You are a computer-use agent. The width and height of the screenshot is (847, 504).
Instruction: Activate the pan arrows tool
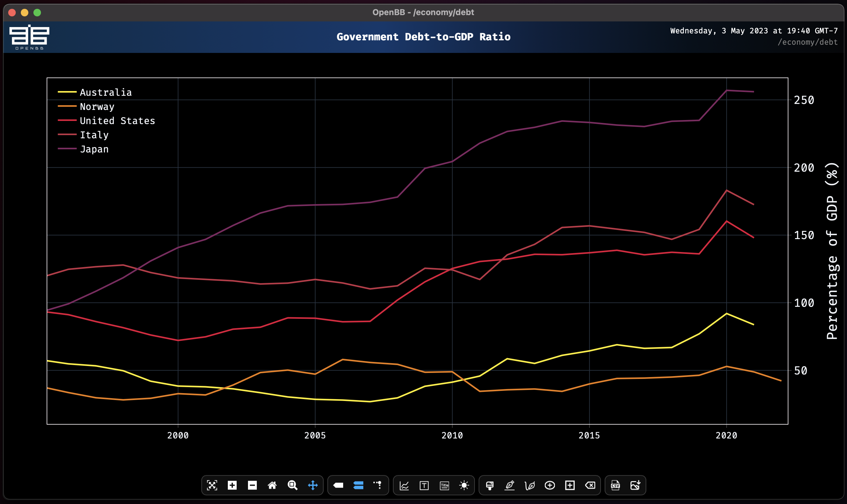(x=313, y=485)
